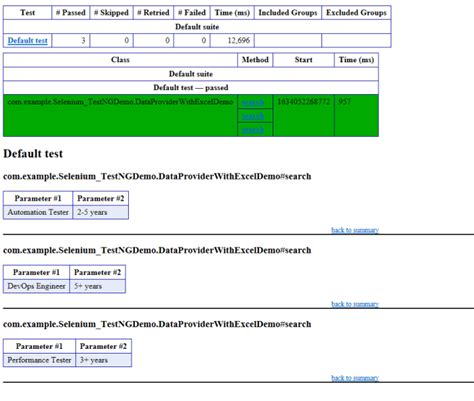This screenshot has height=401, width=474.
Task: Select the '# Failed' column header
Action: pos(192,13)
